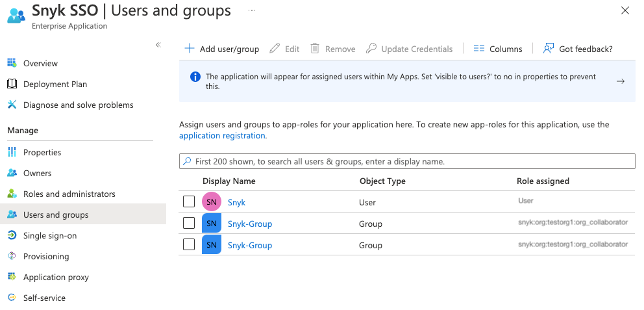The width and height of the screenshot is (644, 310).
Task: Open Deployment Plan
Action: 55,84
